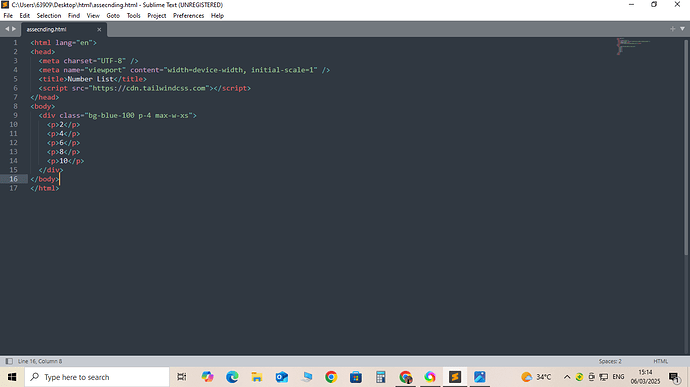
Task: Click the Windows search box
Action: [97, 377]
